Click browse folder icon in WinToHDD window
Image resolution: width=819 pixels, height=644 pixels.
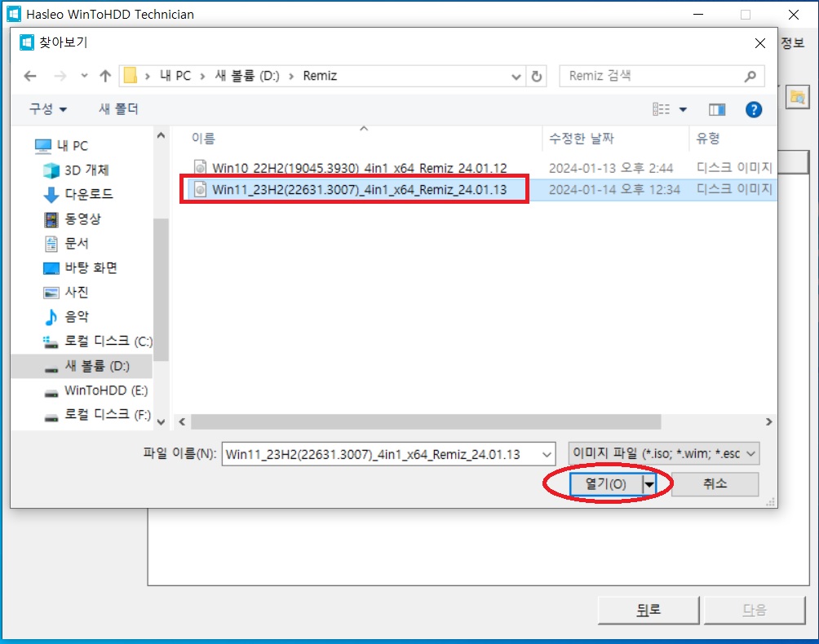point(798,97)
